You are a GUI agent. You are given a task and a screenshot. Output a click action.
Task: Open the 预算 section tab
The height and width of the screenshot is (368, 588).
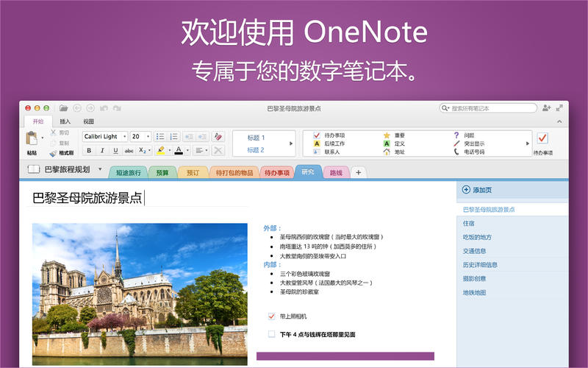162,173
